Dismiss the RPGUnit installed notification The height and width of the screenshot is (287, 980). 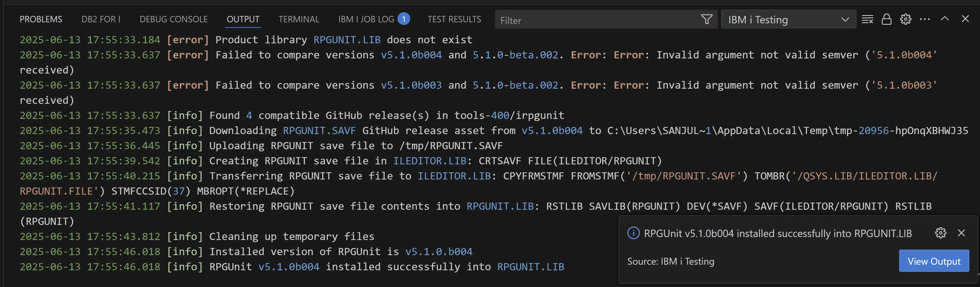pos(961,233)
